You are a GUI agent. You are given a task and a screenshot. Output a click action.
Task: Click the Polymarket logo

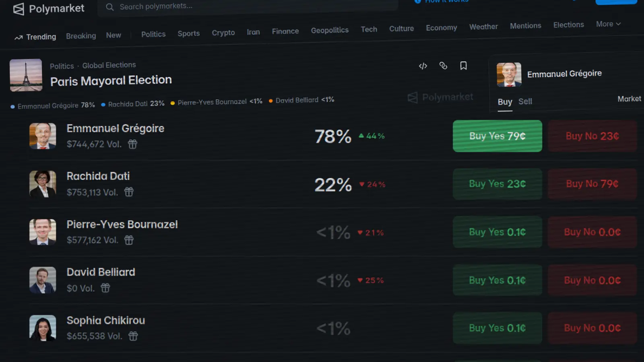49,9
